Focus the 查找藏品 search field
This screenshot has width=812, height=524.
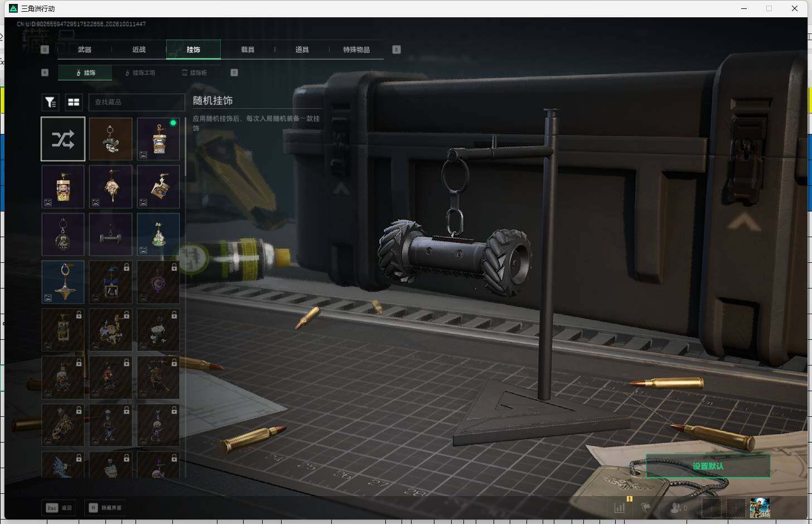tap(137, 102)
